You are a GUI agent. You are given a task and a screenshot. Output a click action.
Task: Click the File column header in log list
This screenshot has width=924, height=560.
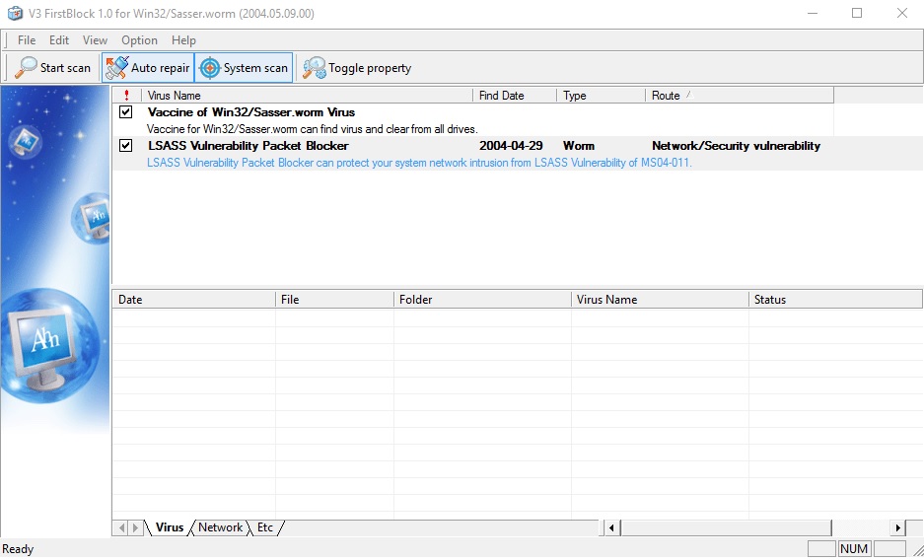[x=334, y=300]
